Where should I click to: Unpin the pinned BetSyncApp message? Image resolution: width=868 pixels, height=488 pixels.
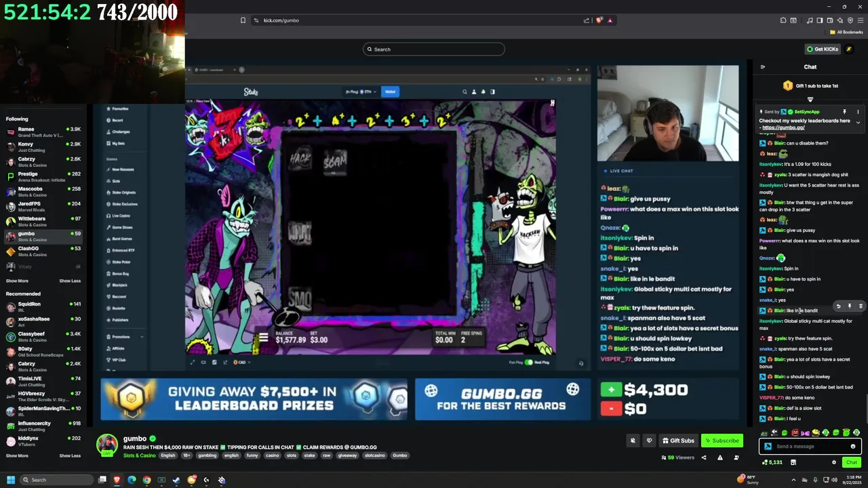[844, 112]
